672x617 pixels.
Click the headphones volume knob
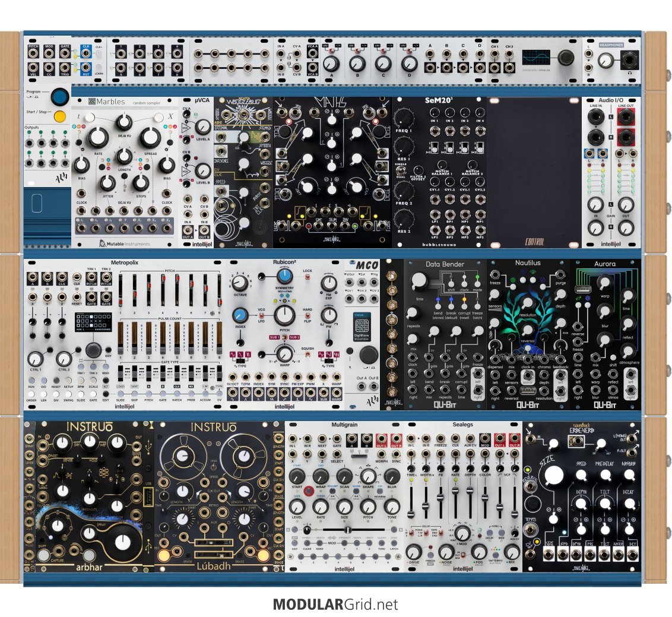(x=605, y=61)
